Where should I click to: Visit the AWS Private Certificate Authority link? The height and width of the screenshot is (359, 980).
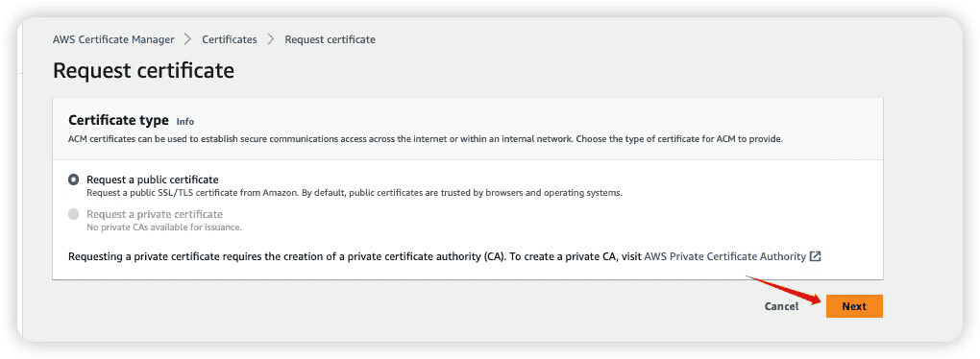click(x=725, y=256)
